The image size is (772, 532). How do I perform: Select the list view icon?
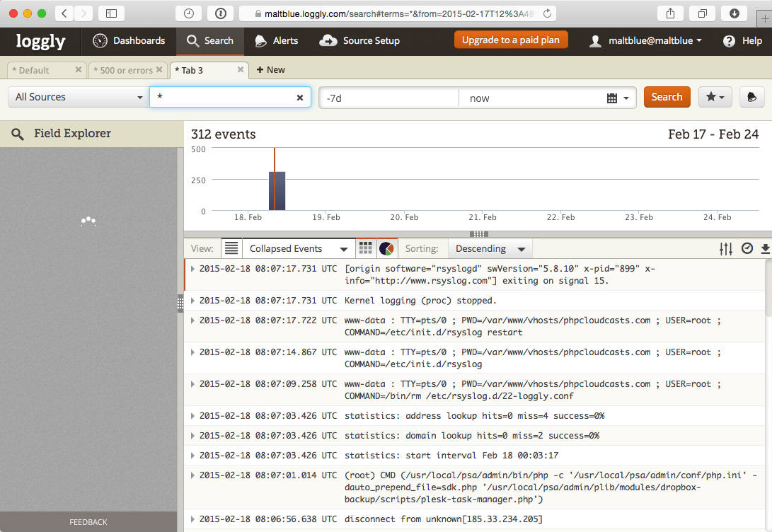pyautogui.click(x=231, y=248)
